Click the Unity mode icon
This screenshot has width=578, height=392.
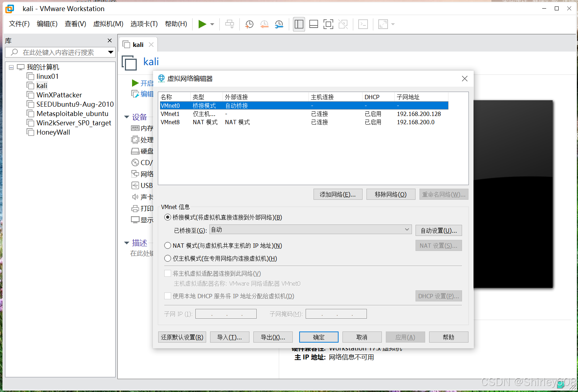(343, 24)
